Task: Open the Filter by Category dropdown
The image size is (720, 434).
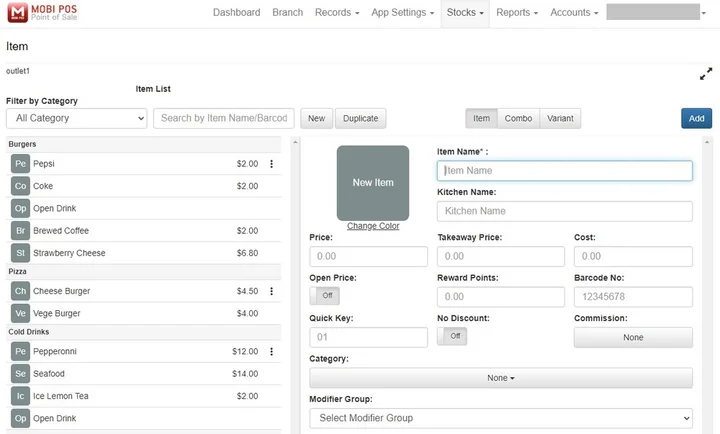Action: (76, 118)
